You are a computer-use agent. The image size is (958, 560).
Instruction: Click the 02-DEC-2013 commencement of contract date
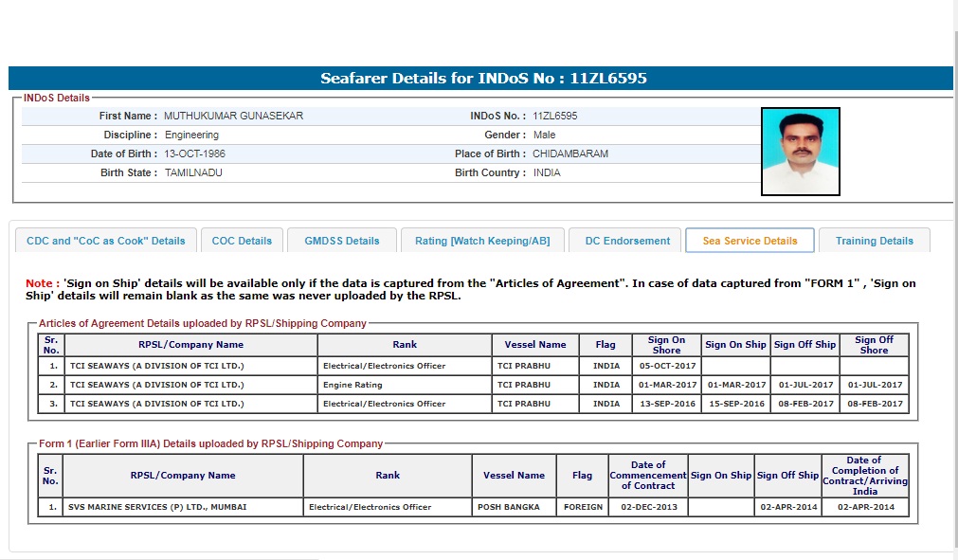coord(648,507)
